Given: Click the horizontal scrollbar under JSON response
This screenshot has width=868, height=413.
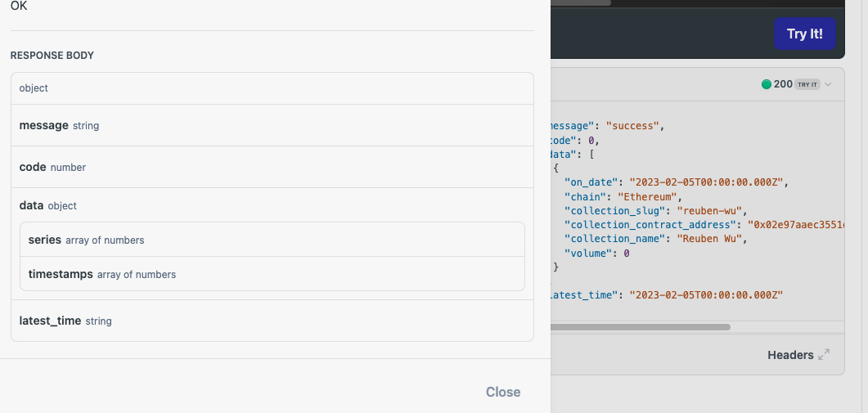Looking at the screenshot, I should coord(641,327).
